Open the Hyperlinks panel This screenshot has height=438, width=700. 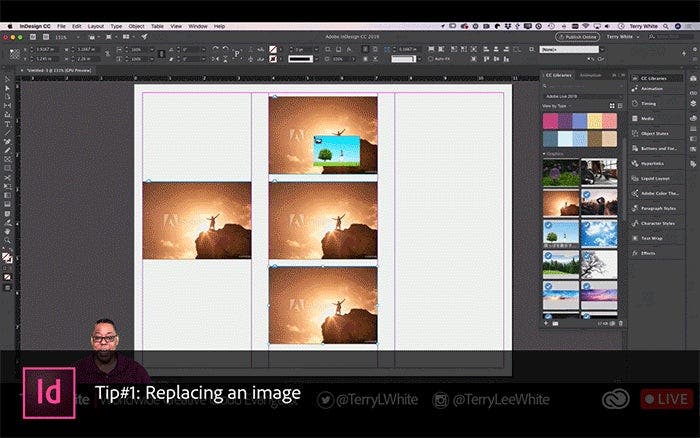(653, 162)
